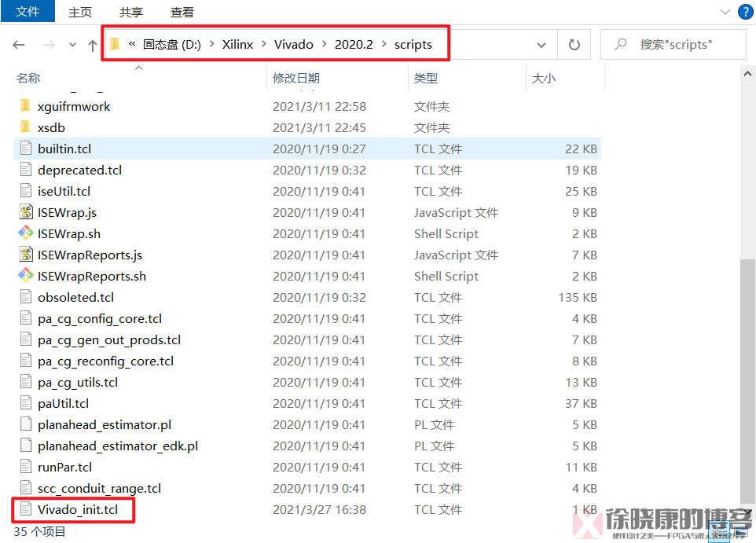Screen dimensions: 756x543
Task: Click the search "scripts" box
Action: [673, 44]
